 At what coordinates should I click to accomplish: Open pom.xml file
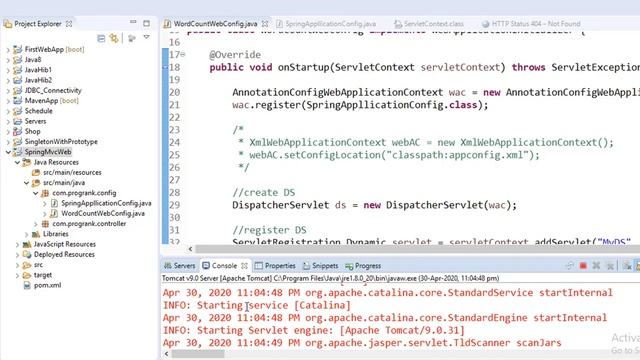(47, 285)
